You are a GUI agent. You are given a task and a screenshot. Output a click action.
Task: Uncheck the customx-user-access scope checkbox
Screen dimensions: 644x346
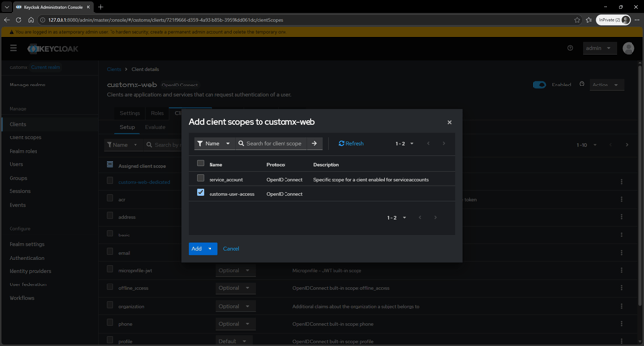click(201, 192)
